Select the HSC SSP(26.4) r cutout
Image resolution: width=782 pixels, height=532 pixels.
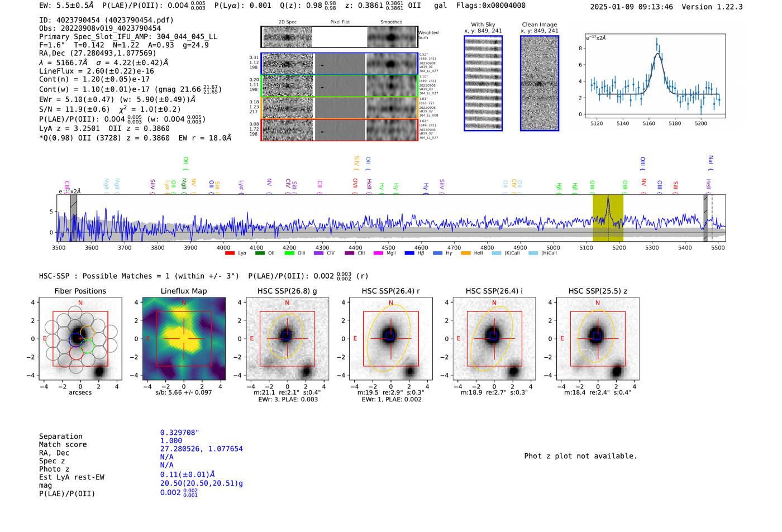(x=390, y=339)
